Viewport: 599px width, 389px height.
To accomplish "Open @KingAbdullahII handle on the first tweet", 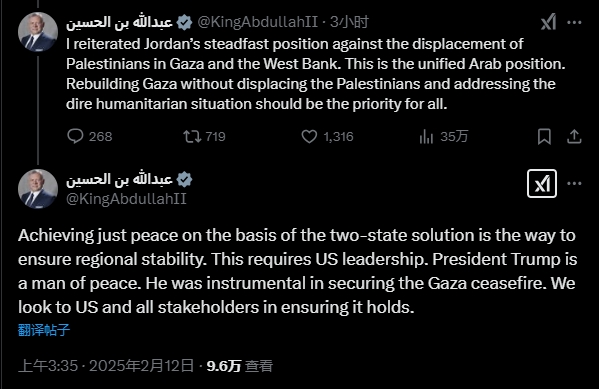I will [x=257, y=22].
